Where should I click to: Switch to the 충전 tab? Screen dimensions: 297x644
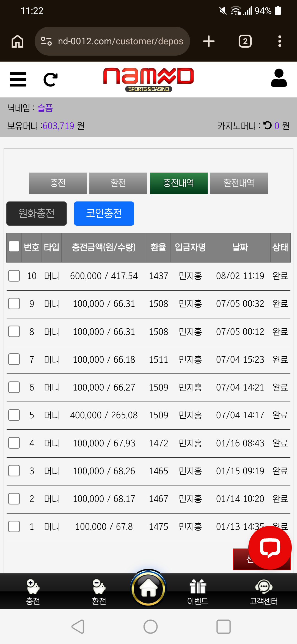click(x=58, y=183)
